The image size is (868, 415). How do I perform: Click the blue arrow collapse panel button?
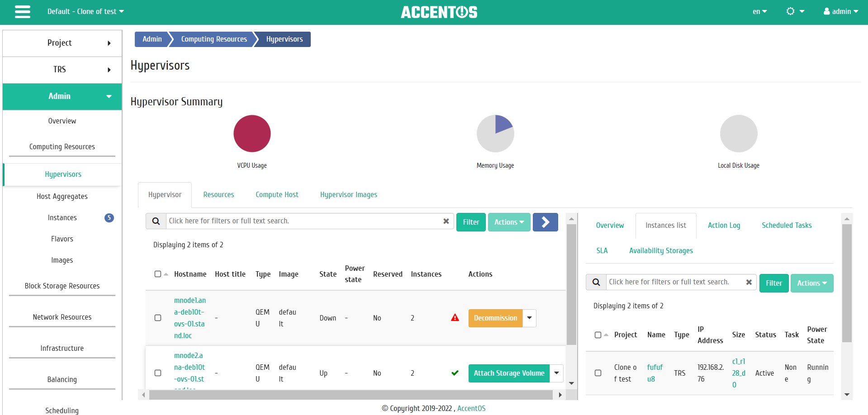[545, 222]
